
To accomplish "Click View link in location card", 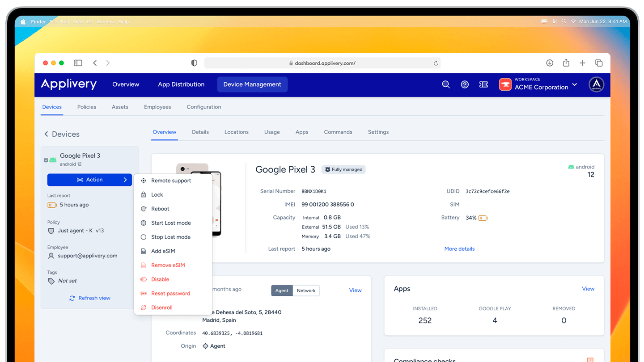I will [355, 290].
